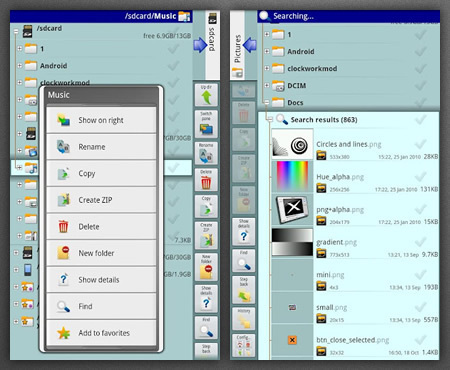Click the magnifier icon next to Searching...
The width and height of the screenshot is (450, 370).
pyautogui.click(x=265, y=16)
